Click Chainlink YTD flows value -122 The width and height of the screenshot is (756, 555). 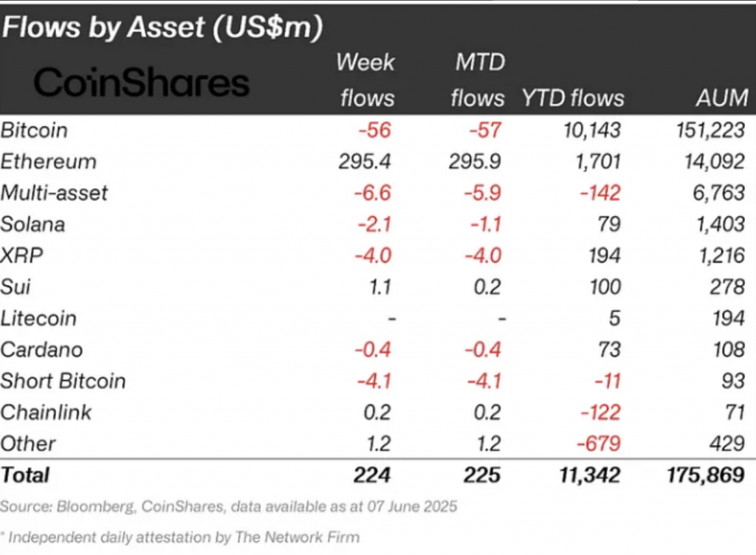[600, 413]
